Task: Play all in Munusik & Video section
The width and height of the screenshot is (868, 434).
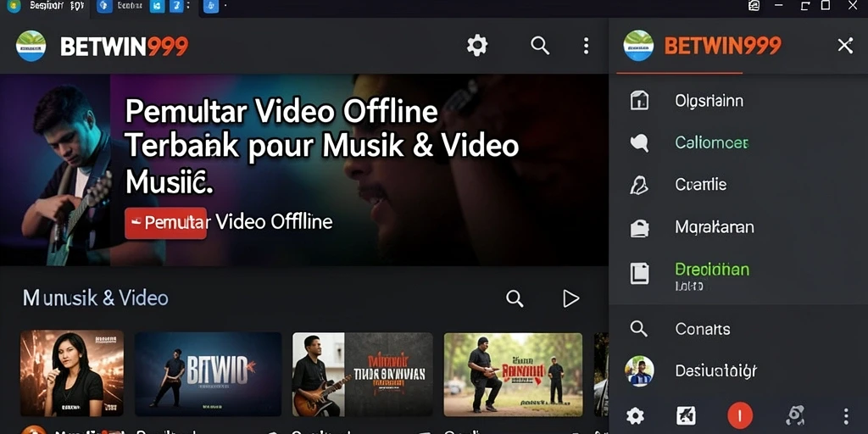Action: tap(570, 298)
